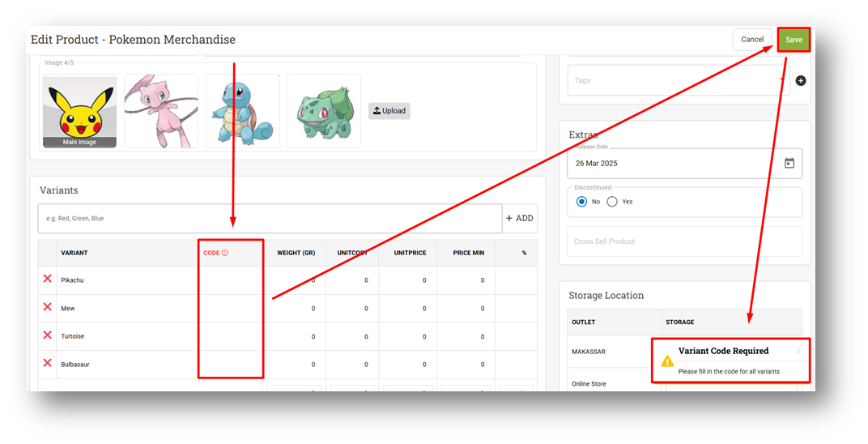Click the warning icon in the notification
Screen dimensions: 868x444
pyautogui.click(x=667, y=361)
